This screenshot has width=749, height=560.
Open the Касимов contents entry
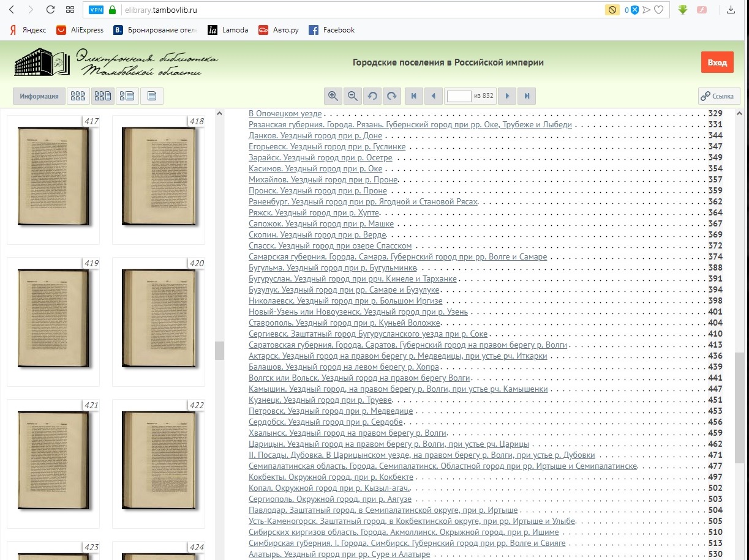pyautogui.click(x=315, y=169)
